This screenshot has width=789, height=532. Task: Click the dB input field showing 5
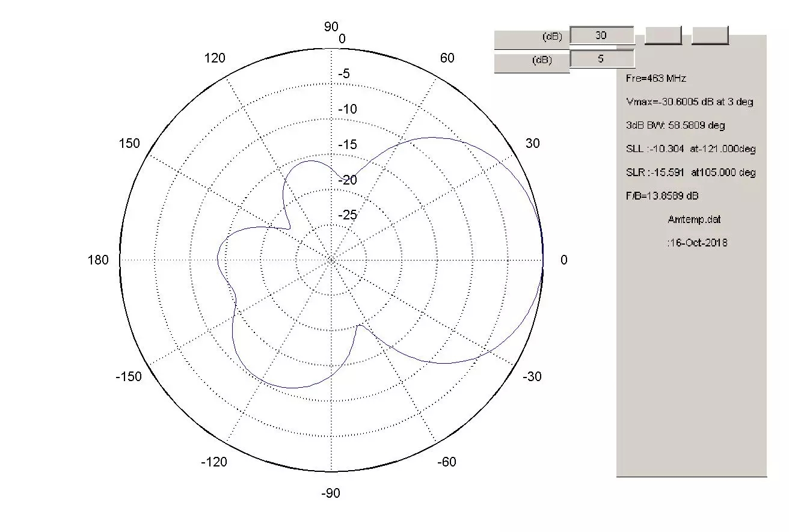601,60
